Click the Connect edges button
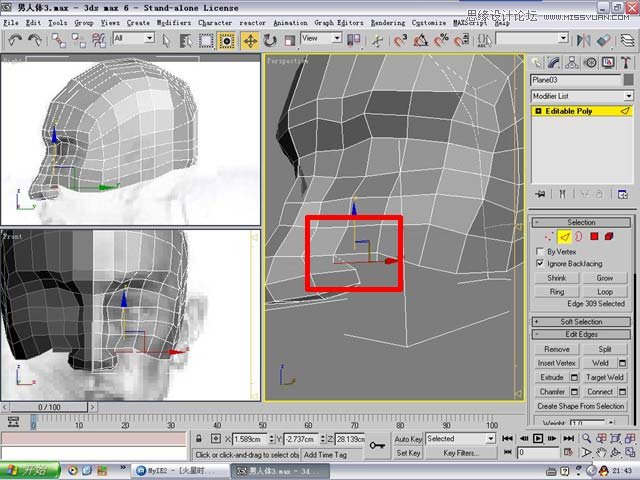The width and height of the screenshot is (640, 480). [x=600, y=392]
